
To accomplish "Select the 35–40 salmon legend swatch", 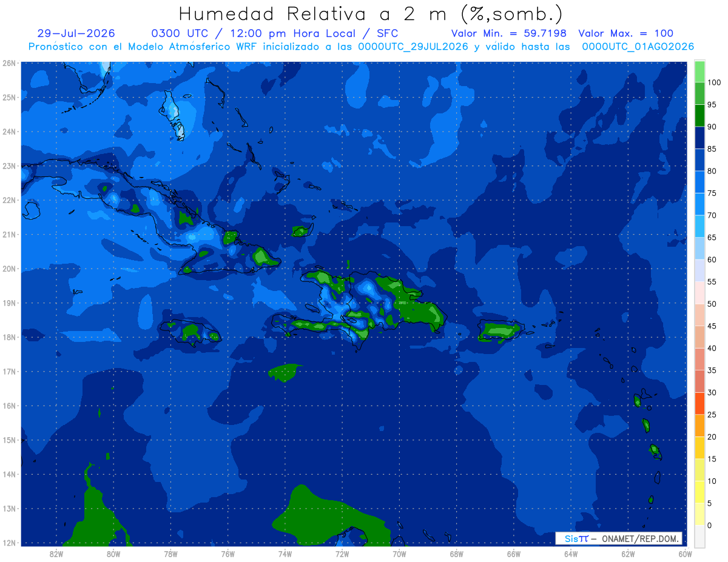I will (x=699, y=359).
